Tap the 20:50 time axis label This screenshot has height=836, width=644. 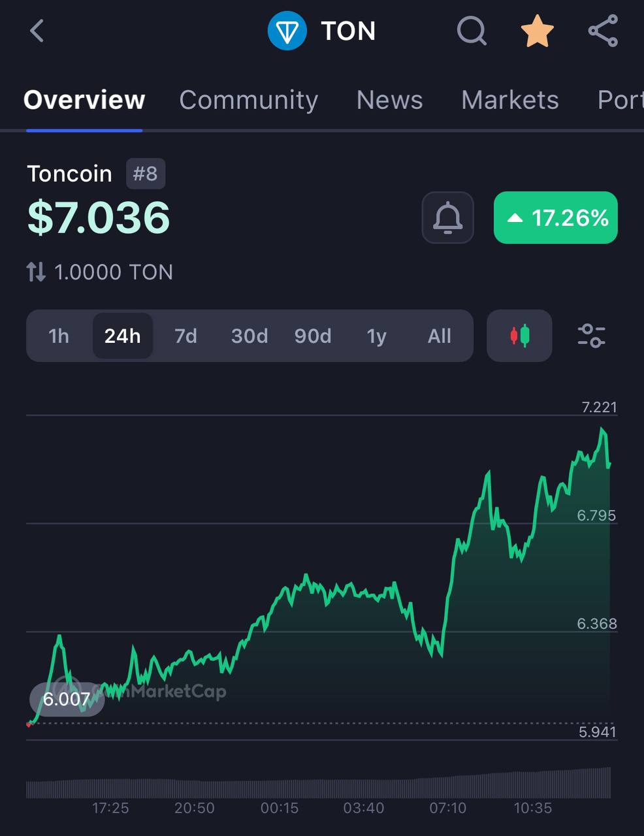tap(195, 808)
